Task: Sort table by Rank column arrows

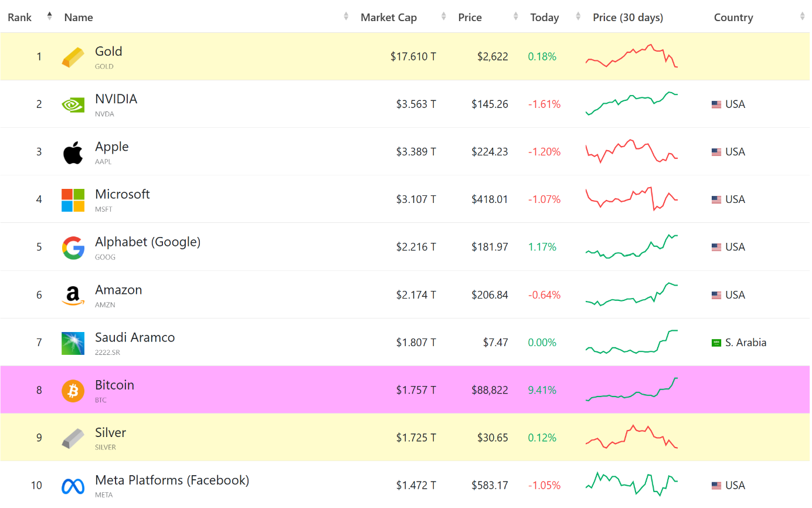Action: pos(49,17)
